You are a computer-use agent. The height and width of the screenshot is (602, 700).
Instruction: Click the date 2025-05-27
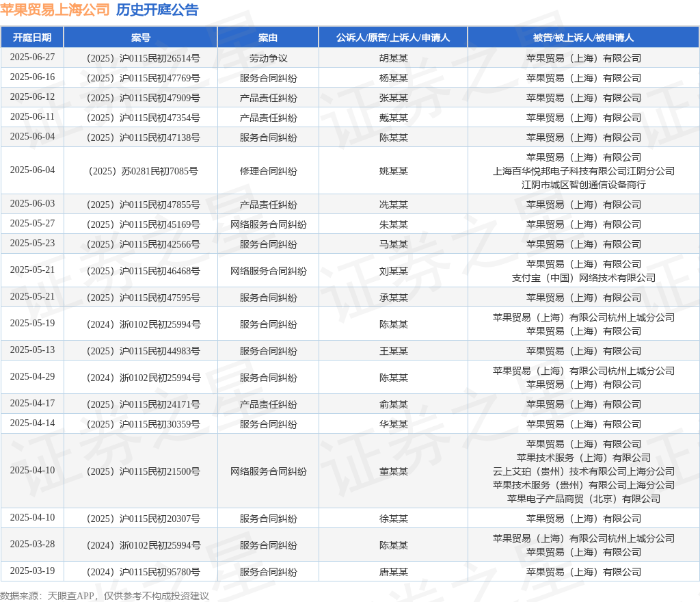click(x=32, y=223)
